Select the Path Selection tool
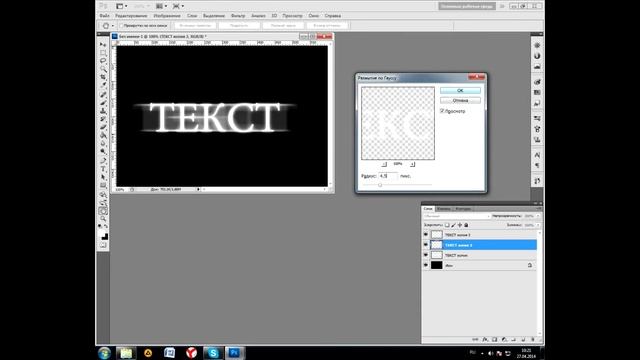 click(103, 177)
